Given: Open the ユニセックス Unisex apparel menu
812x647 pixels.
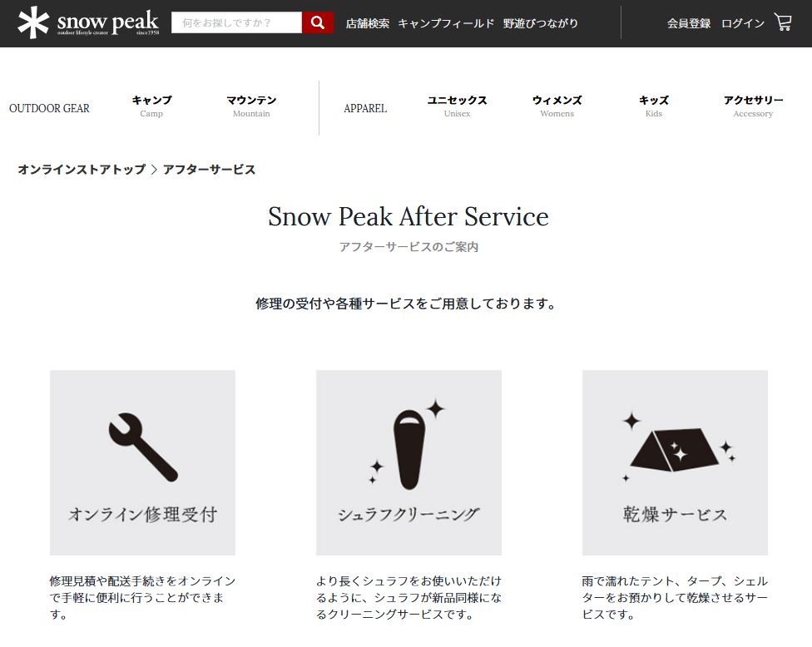Looking at the screenshot, I should point(458,106).
